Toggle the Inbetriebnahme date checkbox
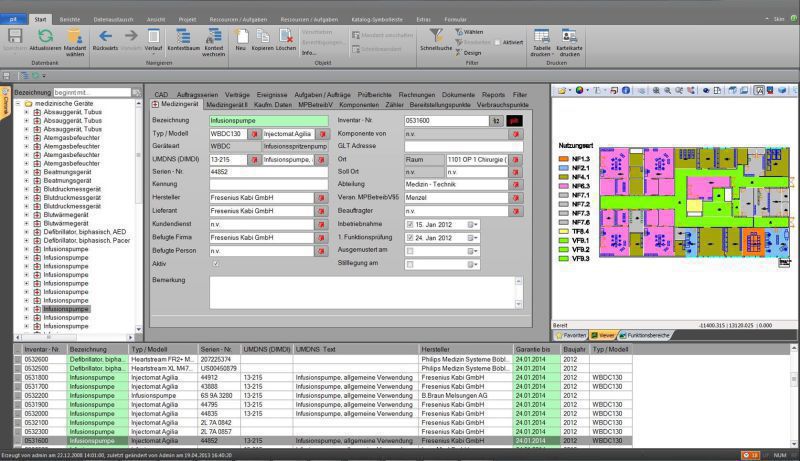Viewport: 800px width, 461px height. pos(410,224)
